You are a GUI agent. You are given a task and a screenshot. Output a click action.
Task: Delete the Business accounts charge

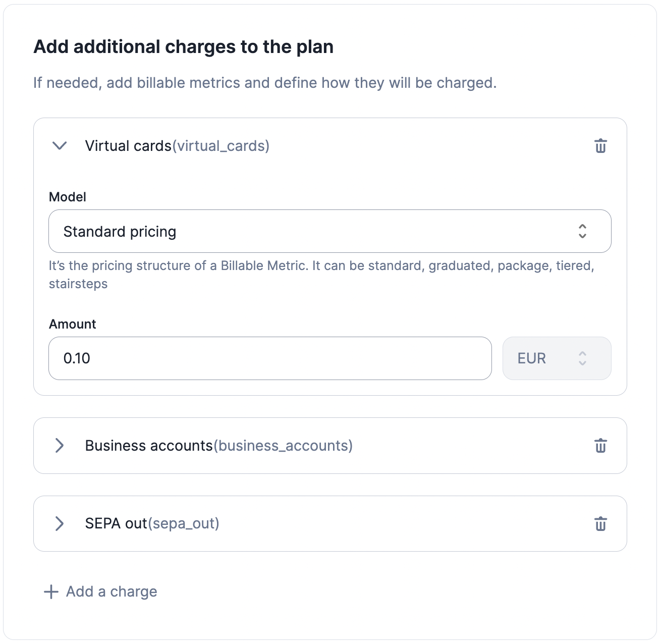click(x=600, y=446)
